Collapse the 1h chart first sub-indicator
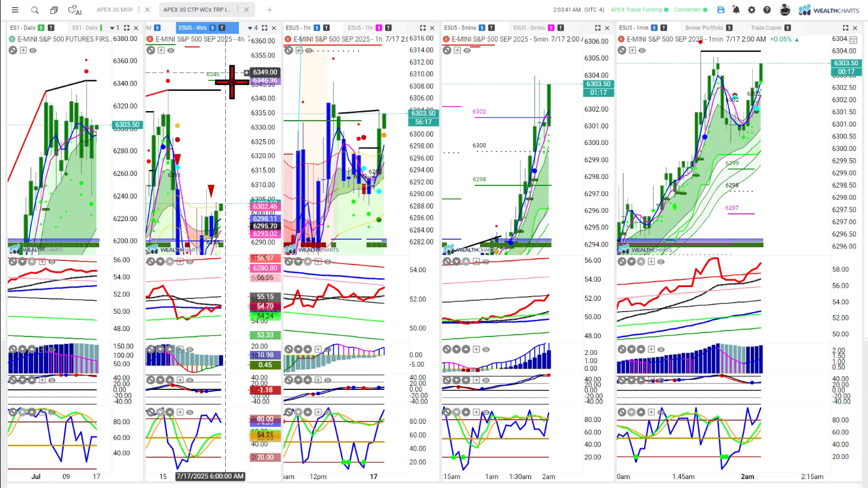The image size is (868, 488). click(x=289, y=262)
